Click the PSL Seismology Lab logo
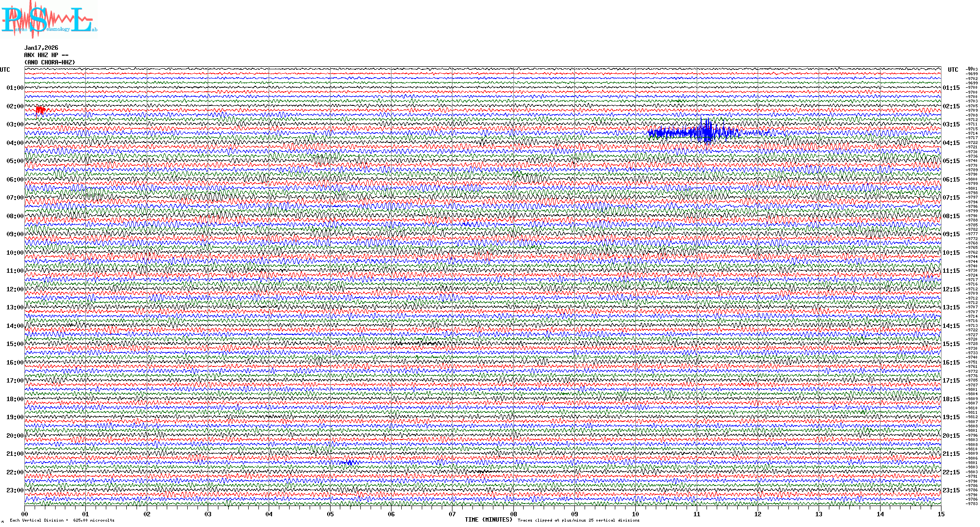The width and height of the screenshot is (980, 527). 48,20
